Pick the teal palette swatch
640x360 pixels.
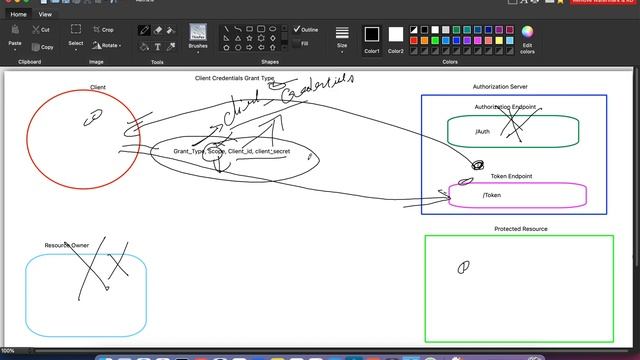pos(467,29)
